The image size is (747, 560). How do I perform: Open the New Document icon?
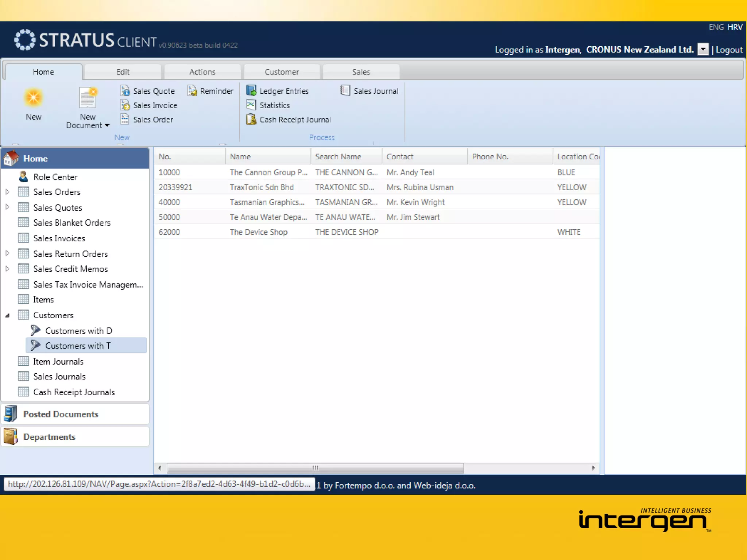point(88,97)
